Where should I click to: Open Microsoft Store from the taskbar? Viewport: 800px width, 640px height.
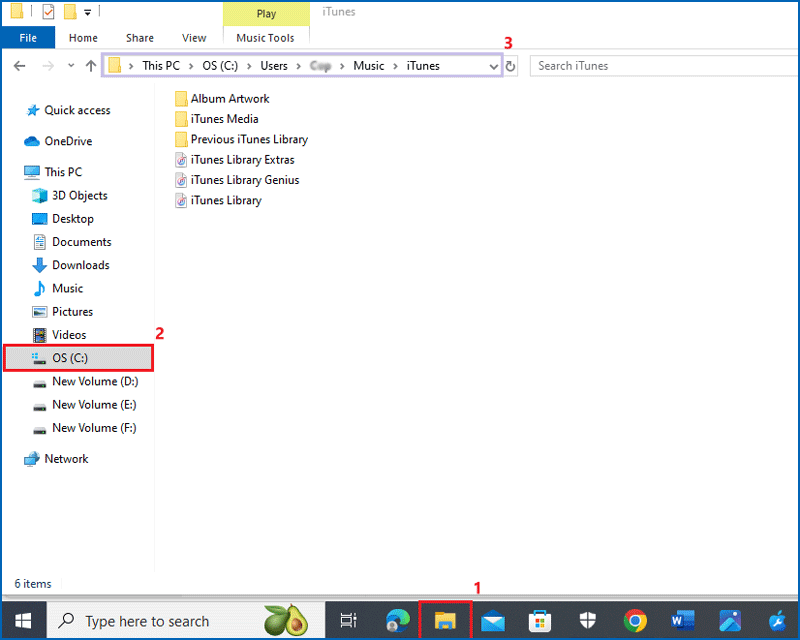540,621
